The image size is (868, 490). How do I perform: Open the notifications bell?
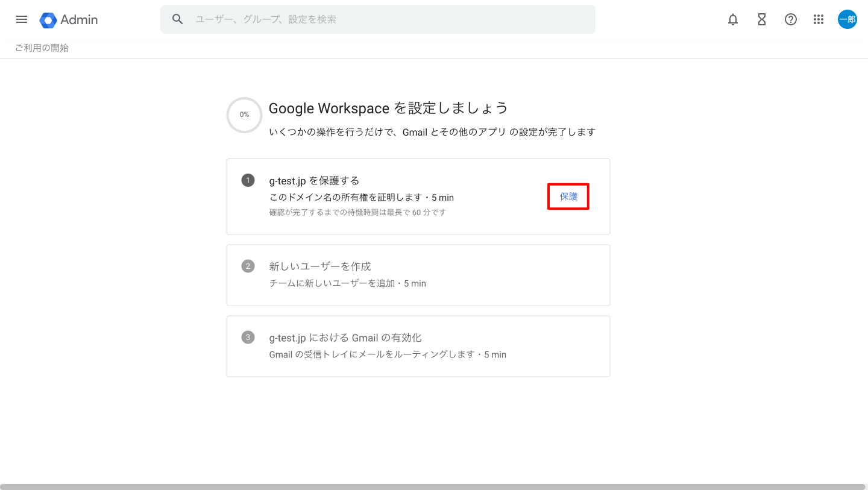click(x=733, y=19)
